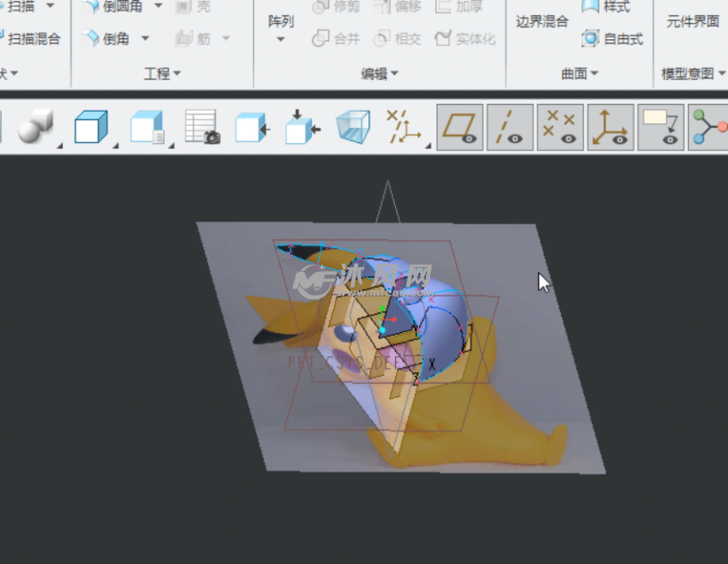728x564 pixels.
Task: Click the 偏移 (Offset) tool
Action: click(398, 6)
